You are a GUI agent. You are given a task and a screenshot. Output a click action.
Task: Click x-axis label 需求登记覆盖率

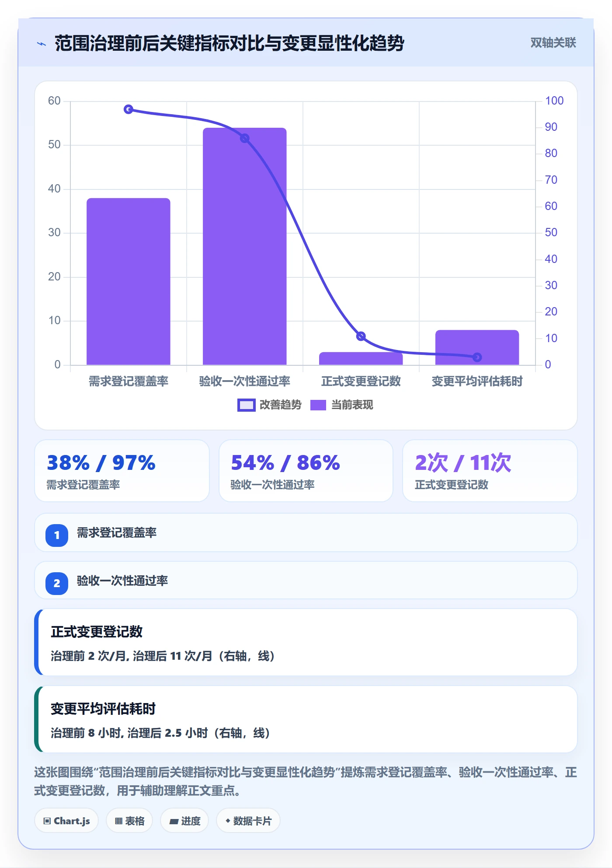coord(129,381)
